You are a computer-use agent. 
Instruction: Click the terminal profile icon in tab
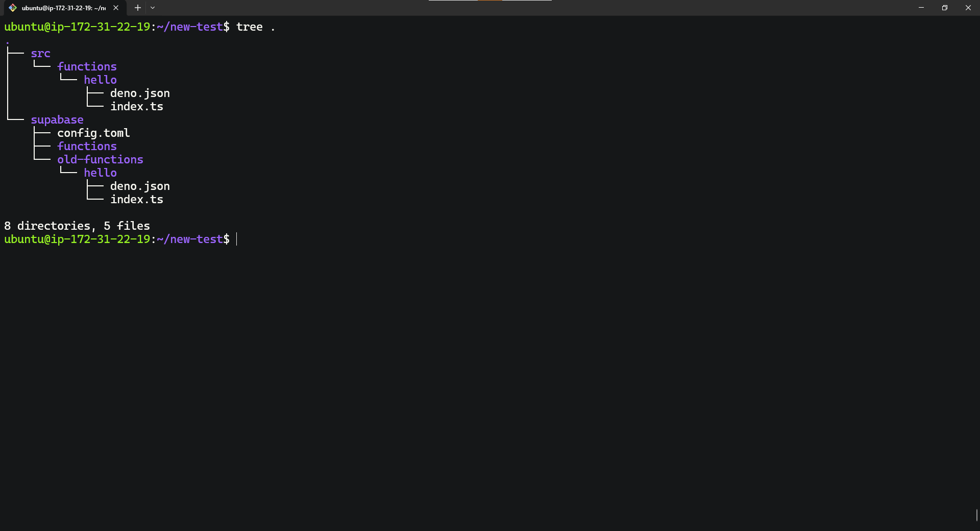[x=13, y=8]
